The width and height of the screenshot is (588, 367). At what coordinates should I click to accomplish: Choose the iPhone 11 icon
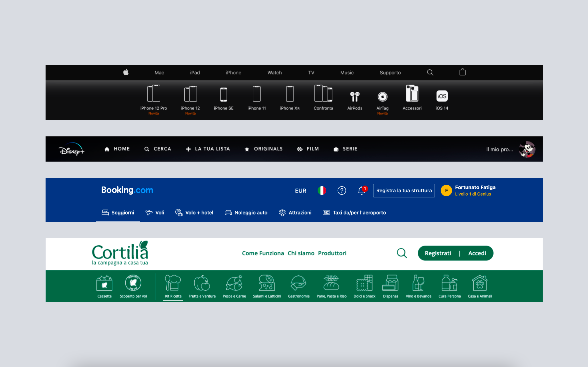click(x=257, y=94)
